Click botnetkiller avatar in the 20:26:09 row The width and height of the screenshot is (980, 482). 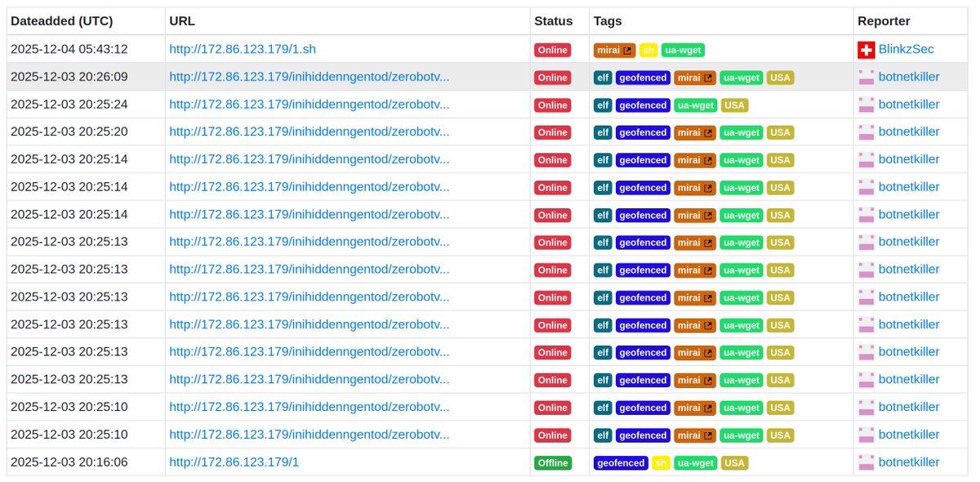point(866,78)
